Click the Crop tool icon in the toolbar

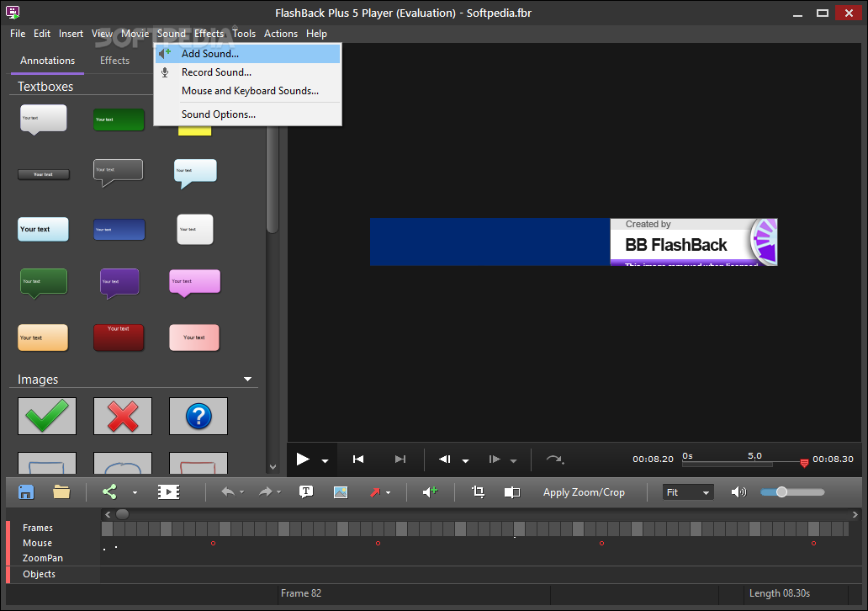[x=479, y=491]
